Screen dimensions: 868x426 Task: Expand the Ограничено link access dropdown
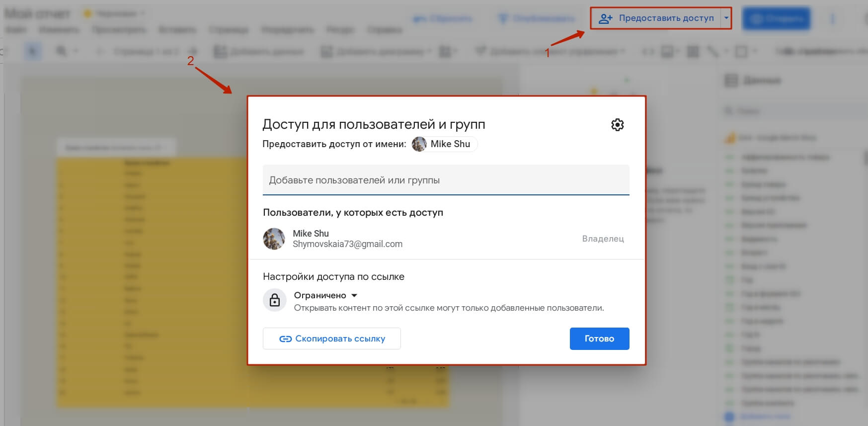[326, 295]
